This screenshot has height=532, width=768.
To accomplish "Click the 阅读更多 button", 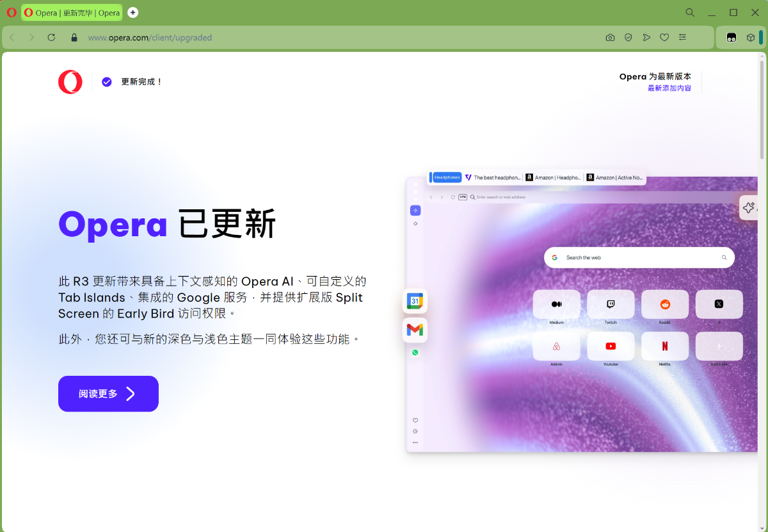I will point(108,394).
